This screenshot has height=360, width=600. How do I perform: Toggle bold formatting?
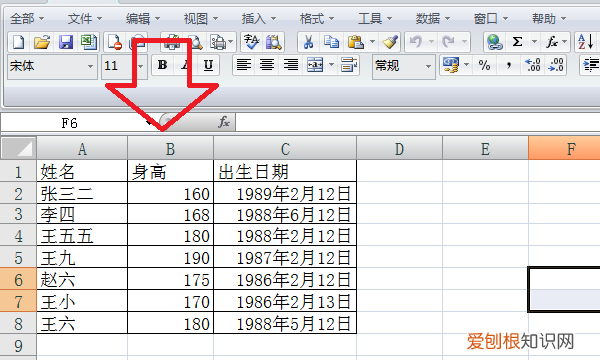pos(162,65)
